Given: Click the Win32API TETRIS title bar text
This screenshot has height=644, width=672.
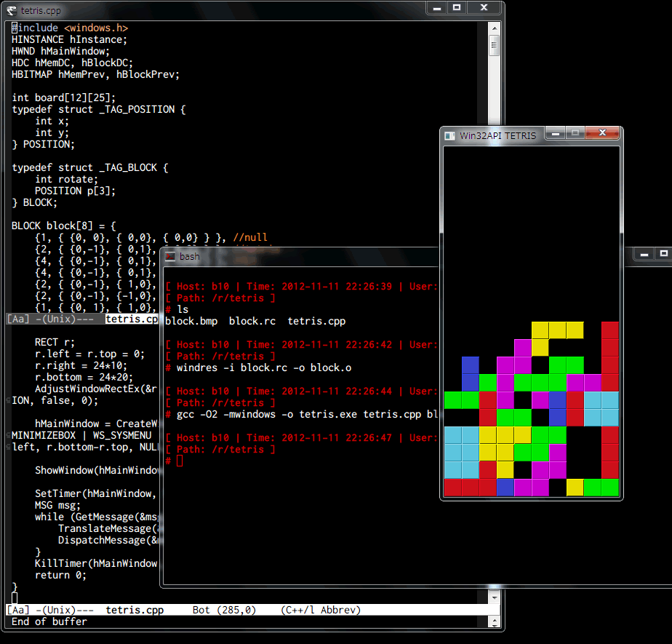Looking at the screenshot, I should pos(497,135).
